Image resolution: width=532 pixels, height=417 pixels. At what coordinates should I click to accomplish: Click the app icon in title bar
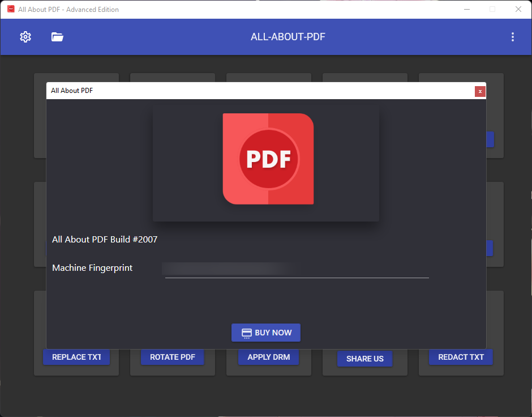click(x=11, y=9)
